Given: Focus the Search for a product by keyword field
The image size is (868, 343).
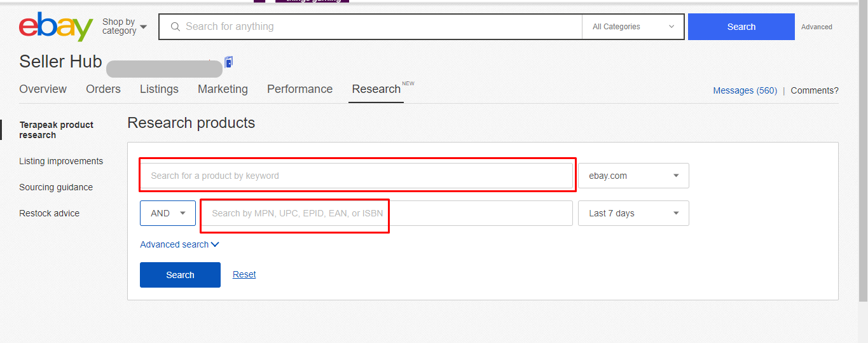Looking at the screenshot, I should [356, 176].
